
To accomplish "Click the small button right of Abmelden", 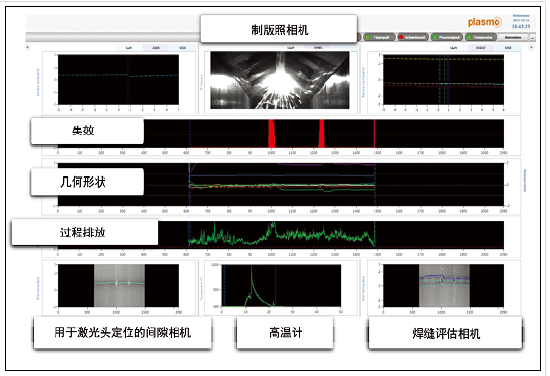I will (532, 37).
